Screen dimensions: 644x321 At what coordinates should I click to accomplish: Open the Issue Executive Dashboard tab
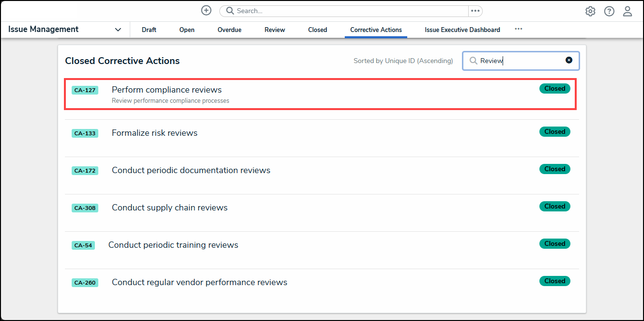tap(462, 30)
